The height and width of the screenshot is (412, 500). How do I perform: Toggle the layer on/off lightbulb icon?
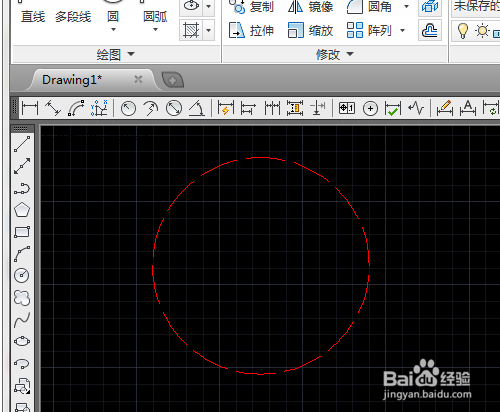point(462,31)
